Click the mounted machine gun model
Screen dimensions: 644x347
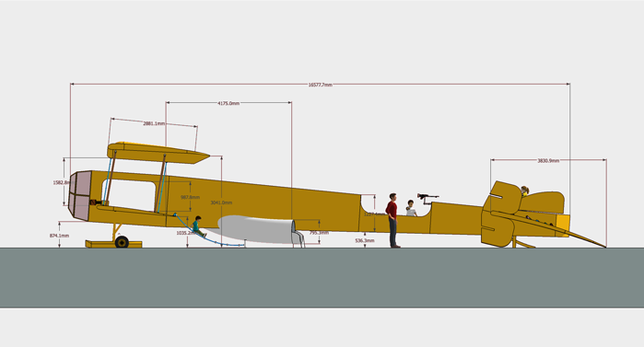[427, 198]
